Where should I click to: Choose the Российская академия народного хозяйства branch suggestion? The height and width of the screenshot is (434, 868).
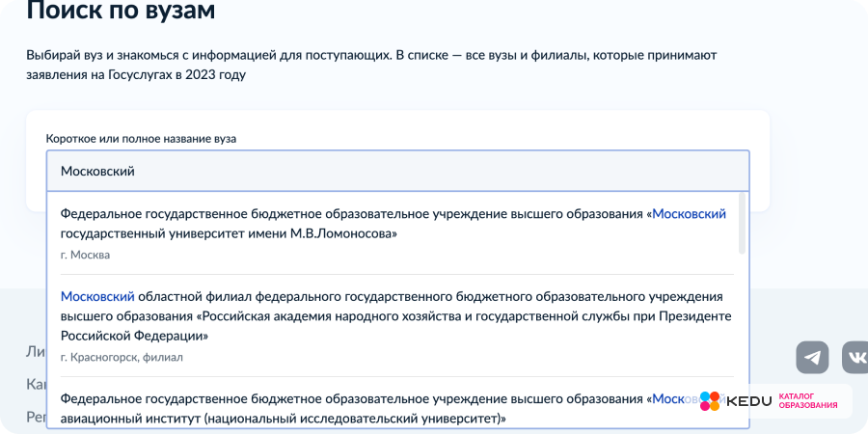386,316
